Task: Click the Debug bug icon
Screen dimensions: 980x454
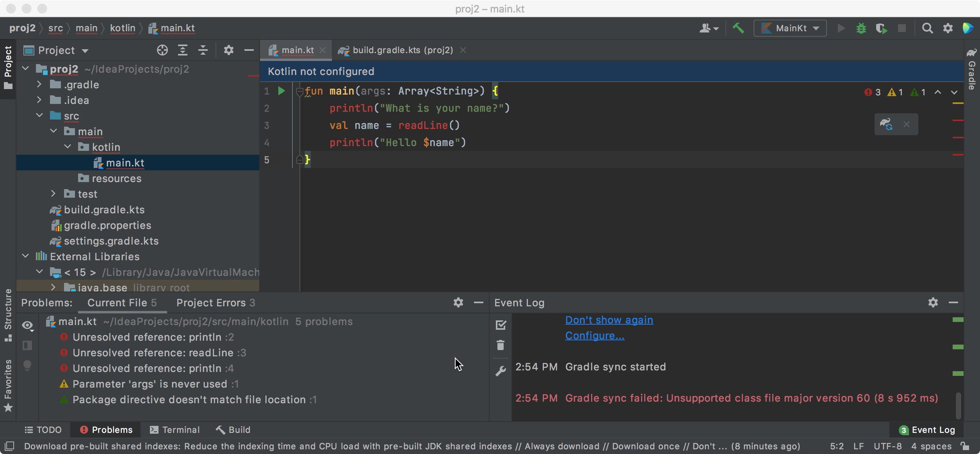Action: coord(861,28)
